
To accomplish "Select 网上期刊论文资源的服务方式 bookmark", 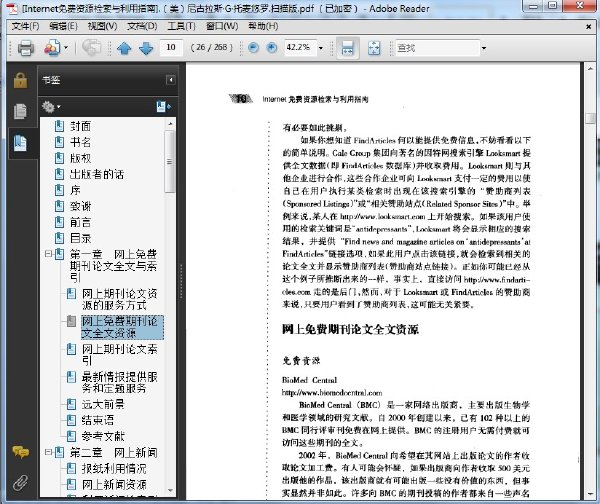I will (119, 299).
